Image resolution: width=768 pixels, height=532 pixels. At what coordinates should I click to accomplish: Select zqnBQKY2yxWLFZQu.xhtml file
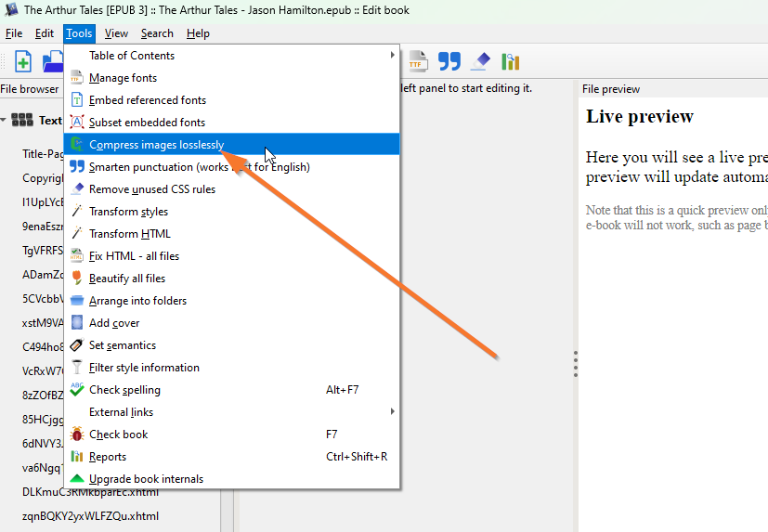(x=91, y=516)
